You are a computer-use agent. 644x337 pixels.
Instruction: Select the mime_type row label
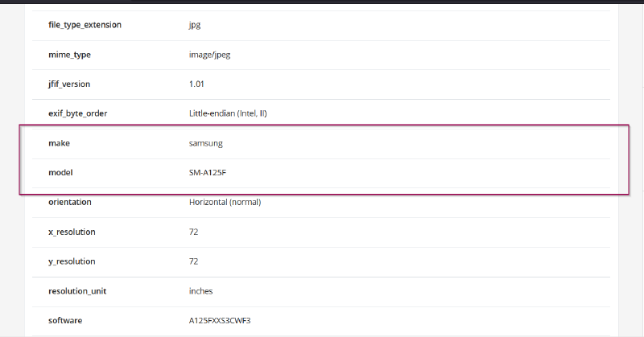pos(69,55)
